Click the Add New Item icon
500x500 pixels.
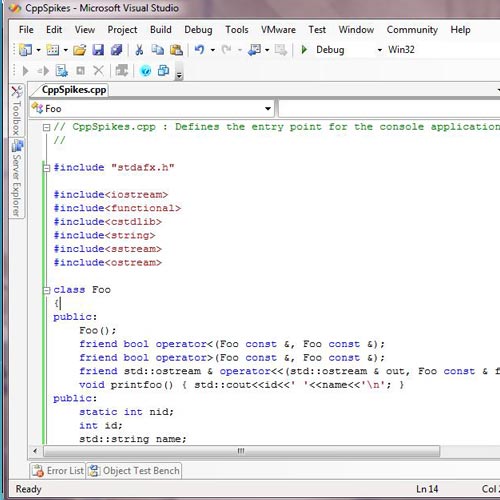[x=53, y=50]
